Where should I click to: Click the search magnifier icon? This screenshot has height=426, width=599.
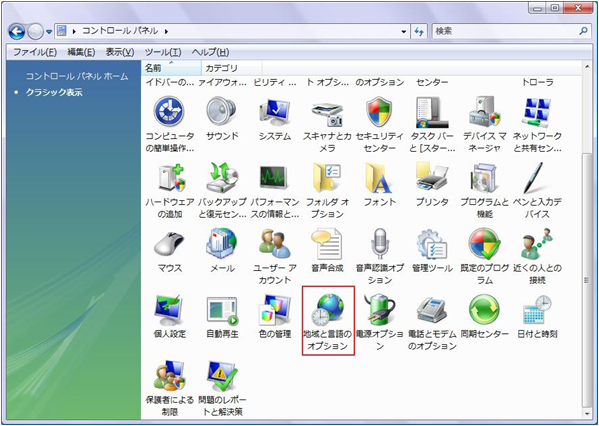pos(583,31)
